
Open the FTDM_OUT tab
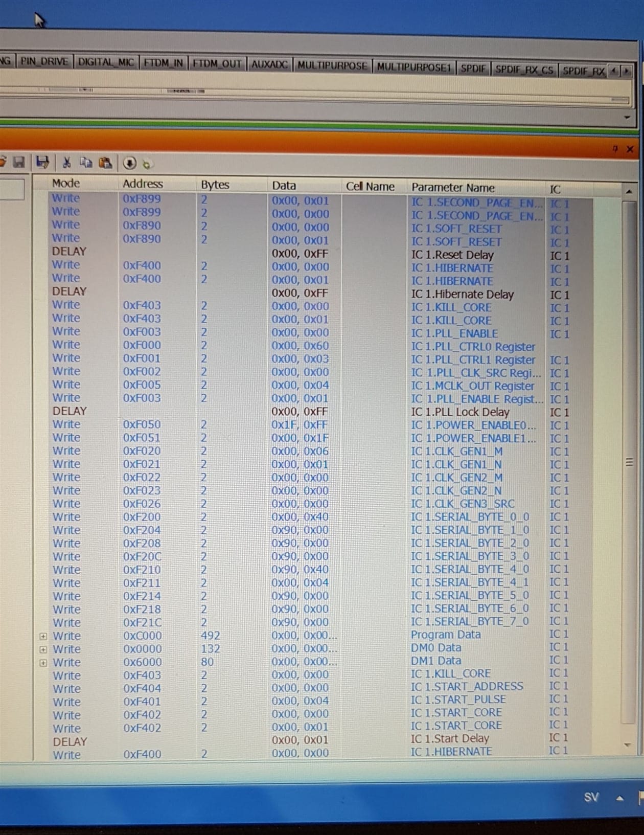pyautogui.click(x=217, y=64)
